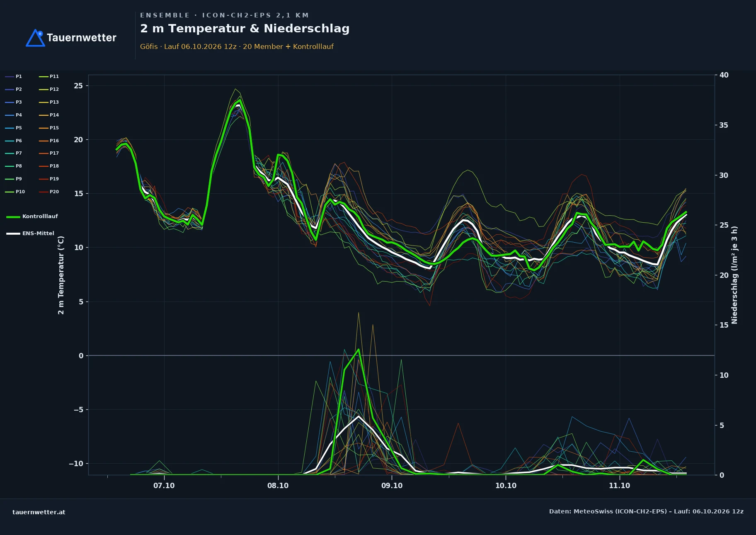Click the Kontrolllauf legend entry
The height and width of the screenshot is (535, 756).
32,216
